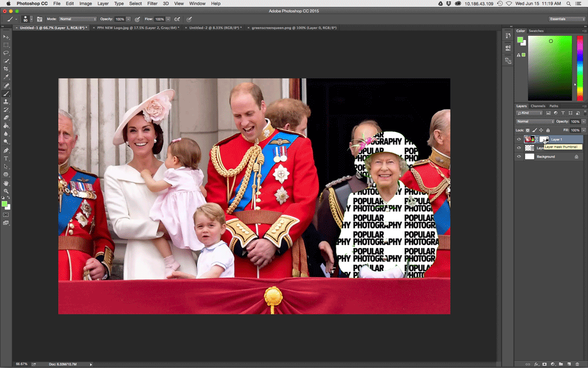Enable airbrush-style build-up effects
This screenshot has height=368, width=588.
click(x=178, y=19)
